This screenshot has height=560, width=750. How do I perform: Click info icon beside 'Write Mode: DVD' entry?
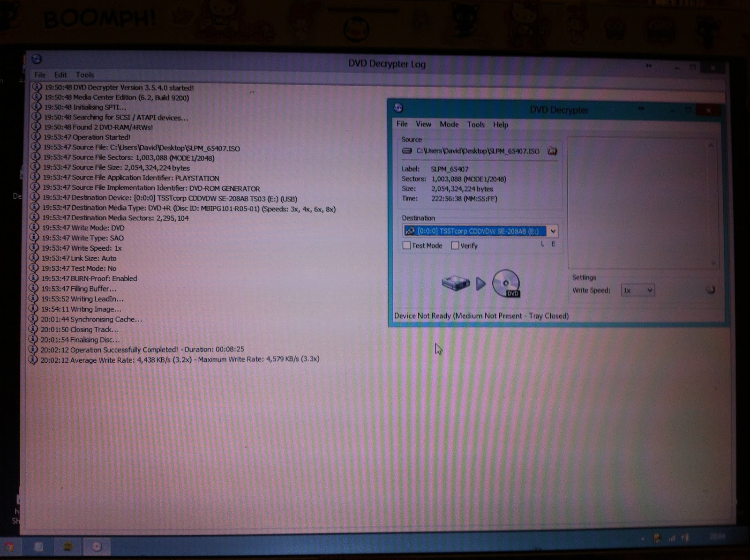(34, 227)
